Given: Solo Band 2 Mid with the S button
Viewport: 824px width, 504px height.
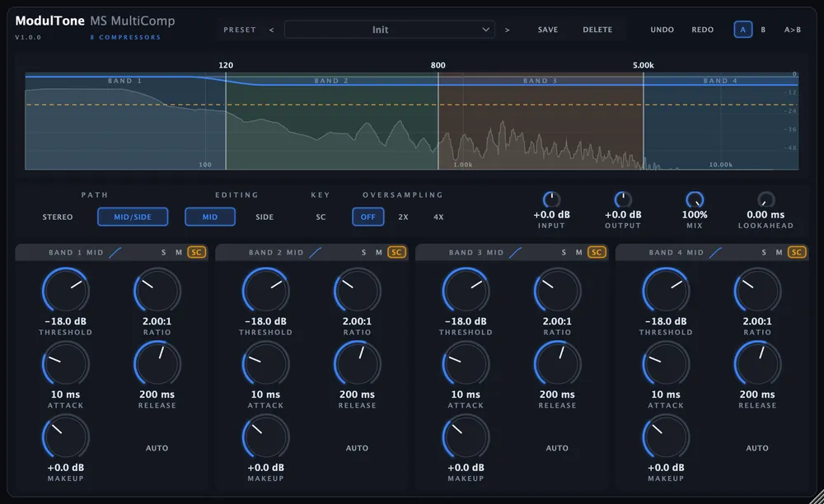Looking at the screenshot, I should [x=363, y=253].
